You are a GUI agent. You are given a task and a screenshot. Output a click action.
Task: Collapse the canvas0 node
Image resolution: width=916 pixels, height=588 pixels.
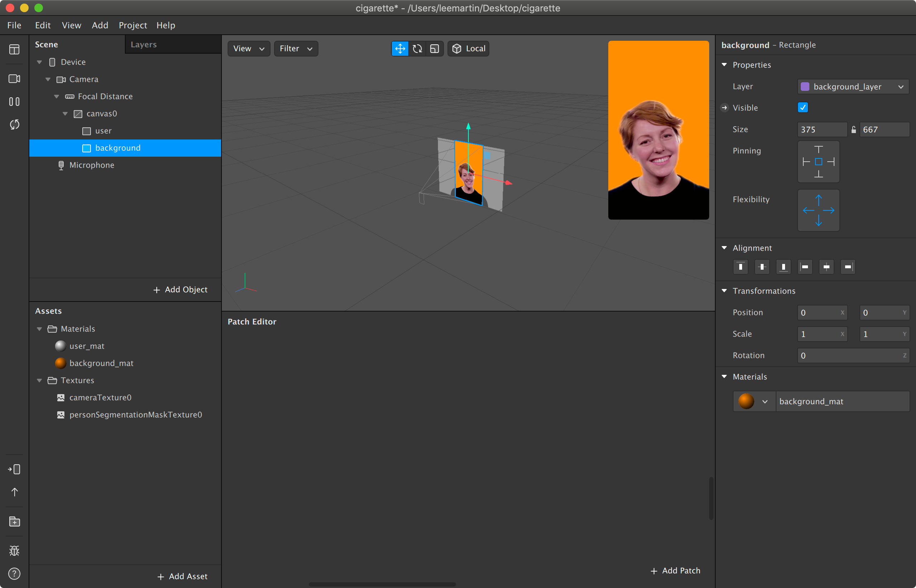tap(65, 113)
